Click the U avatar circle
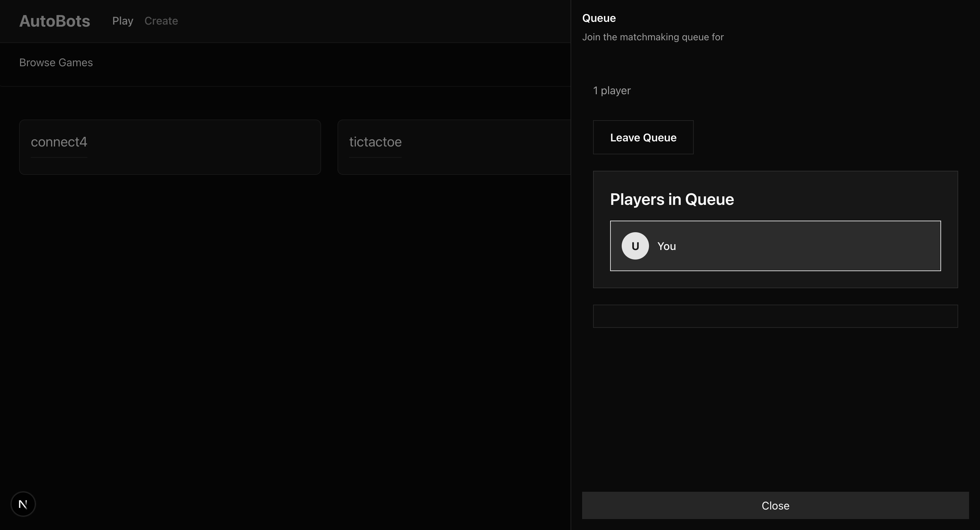Image resolution: width=980 pixels, height=530 pixels. coord(635,246)
